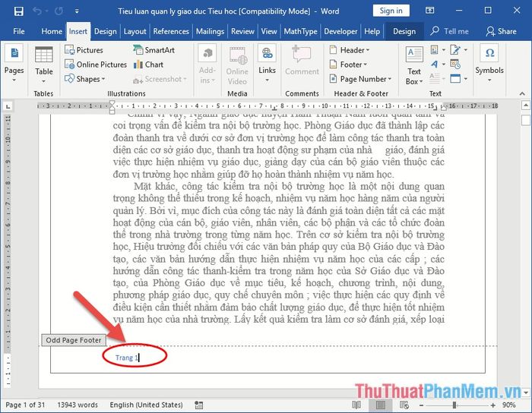Open Header & Footer Design tab

pyautogui.click(x=404, y=32)
